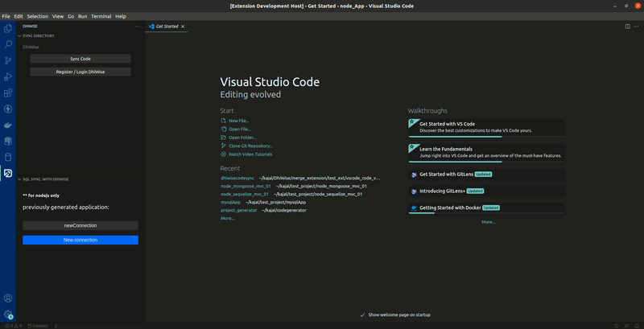Click the Connect status bar item
Image resolution: width=644 pixels, height=329 pixels.
[38, 326]
